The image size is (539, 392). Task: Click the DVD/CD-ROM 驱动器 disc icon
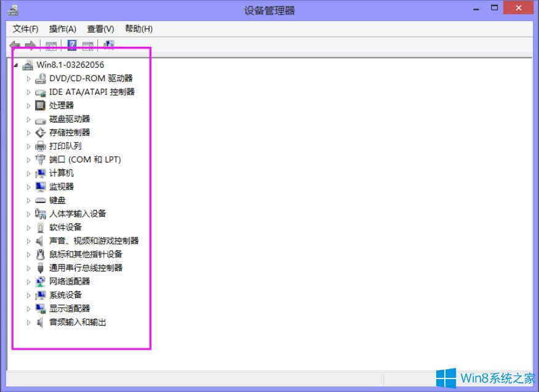(x=41, y=78)
